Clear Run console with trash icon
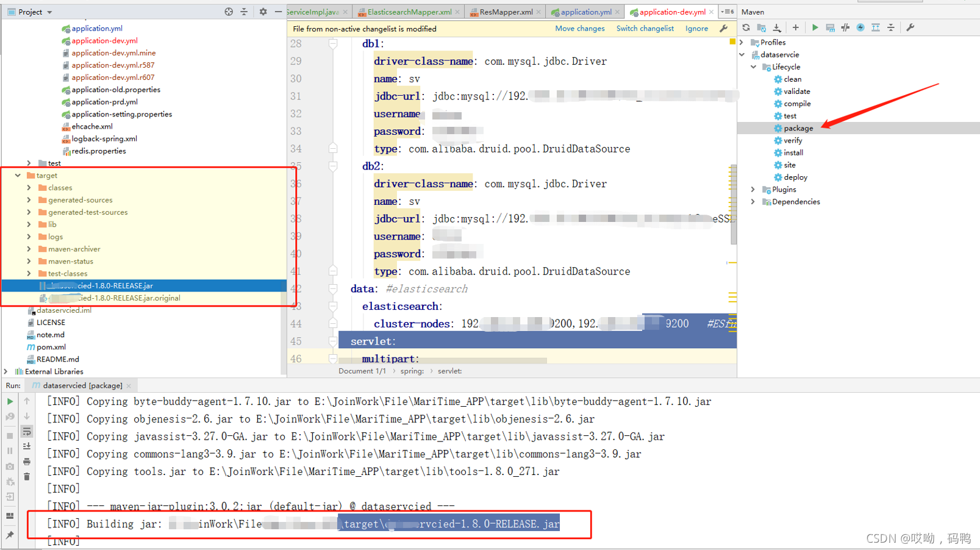This screenshot has height=550, width=980. (27, 477)
